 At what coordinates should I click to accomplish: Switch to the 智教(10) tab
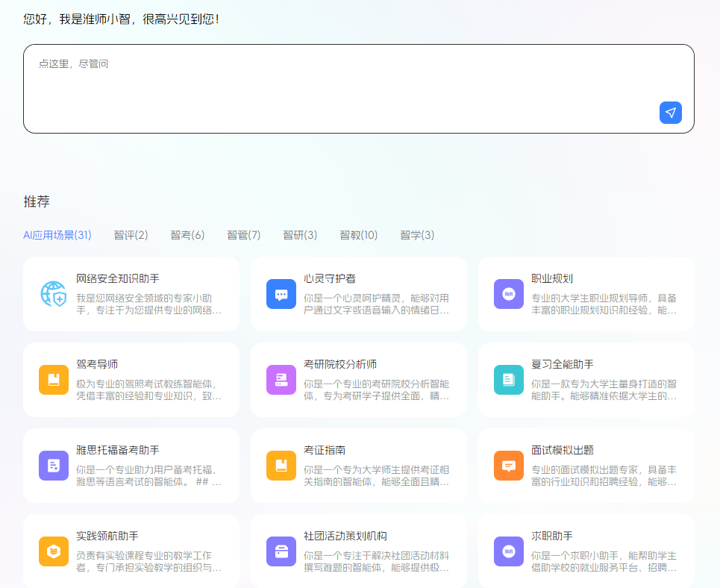tap(358, 234)
